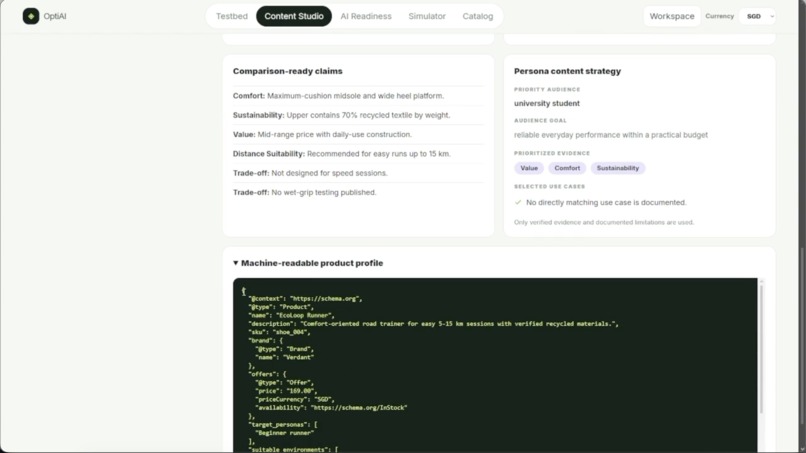Click the "sku": "shoe_004" JSON line

coord(279,332)
